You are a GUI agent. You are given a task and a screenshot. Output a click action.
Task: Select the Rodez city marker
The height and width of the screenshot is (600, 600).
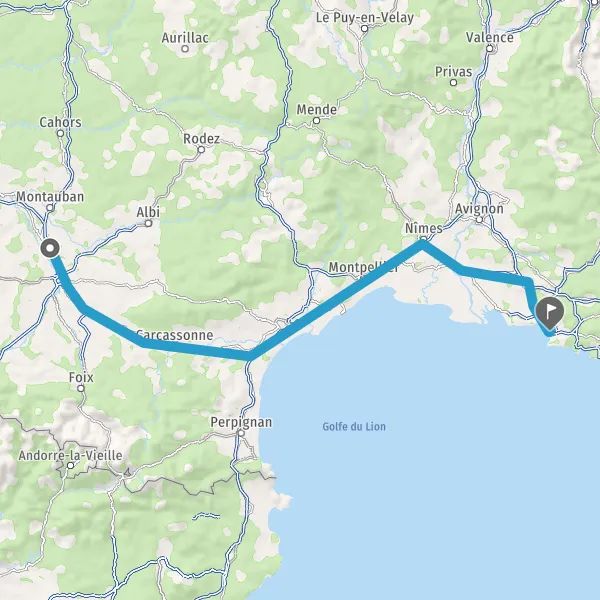[x=201, y=150]
